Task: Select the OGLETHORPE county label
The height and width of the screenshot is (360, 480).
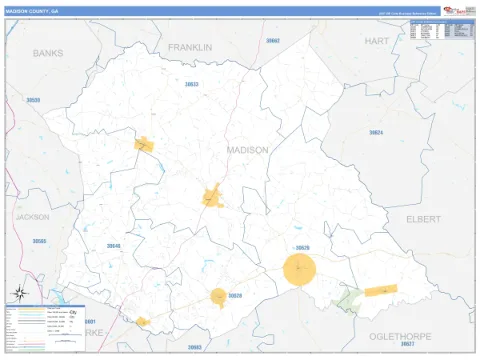Action: click(400, 337)
